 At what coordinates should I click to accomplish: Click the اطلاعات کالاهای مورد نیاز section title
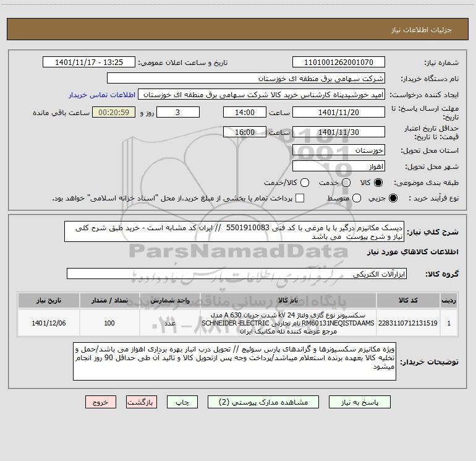tap(412, 252)
